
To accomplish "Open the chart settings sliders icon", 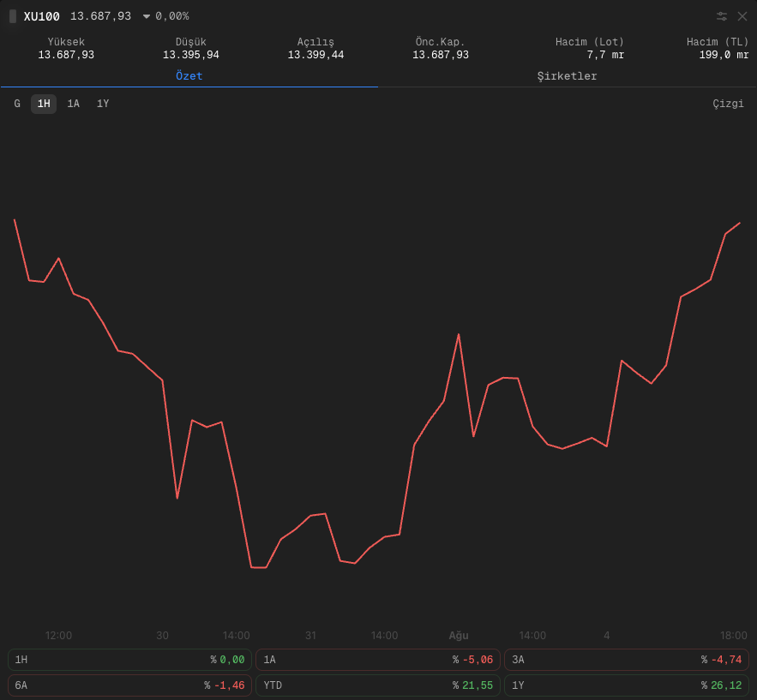I will [721, 16].
